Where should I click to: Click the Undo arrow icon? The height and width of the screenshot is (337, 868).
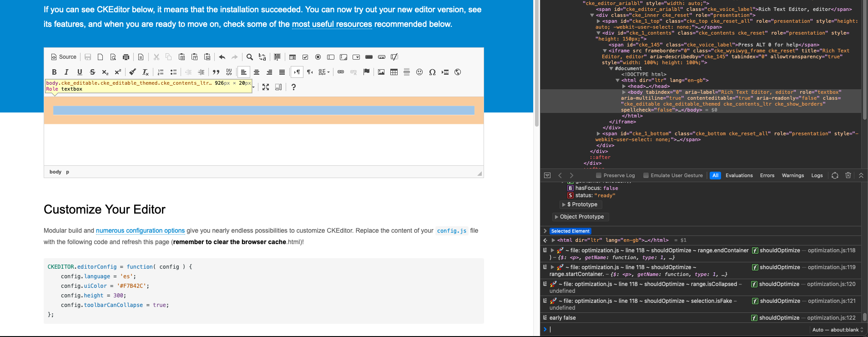click(222, 57)
